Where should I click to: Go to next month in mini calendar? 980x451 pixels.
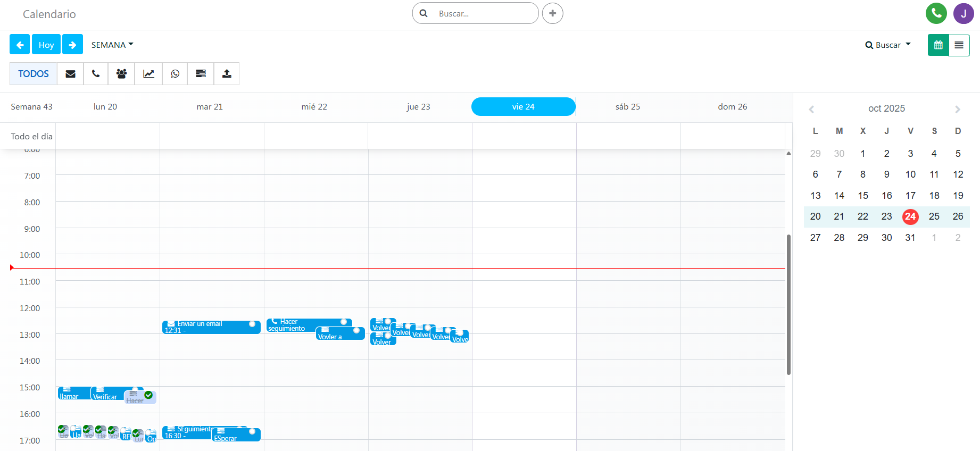tap(957, 109)
